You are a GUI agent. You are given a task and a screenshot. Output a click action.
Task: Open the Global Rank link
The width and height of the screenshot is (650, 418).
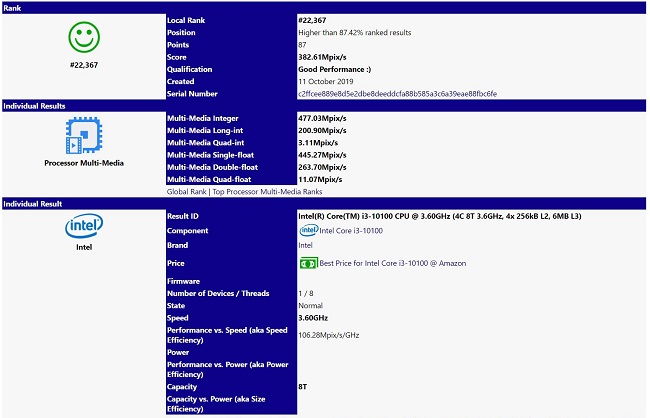point(187,192)
